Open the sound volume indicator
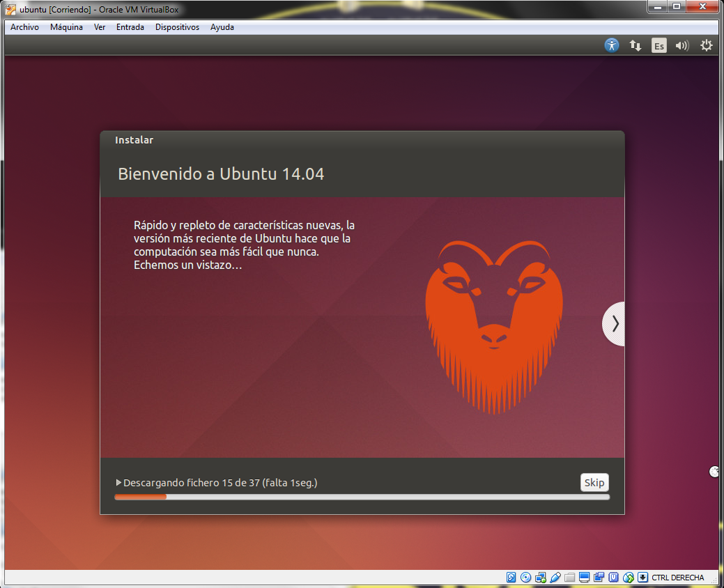This screenshot has height=588, width=724. [x=682, y=45]
